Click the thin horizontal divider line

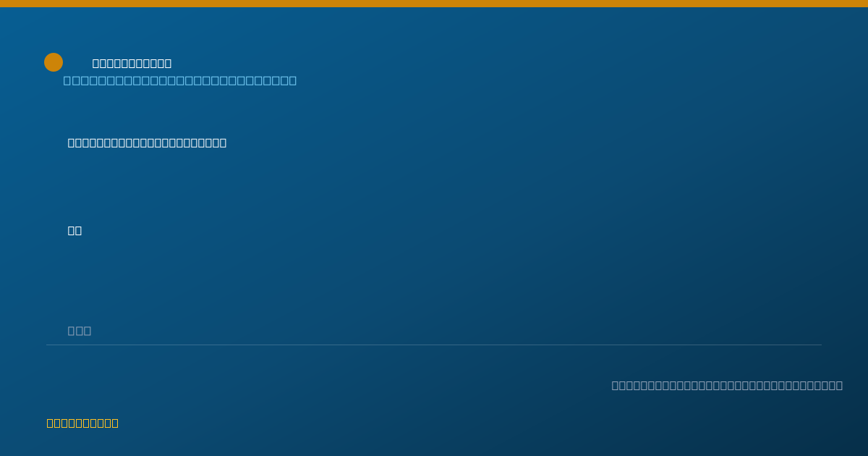click(x=434, y=345)
